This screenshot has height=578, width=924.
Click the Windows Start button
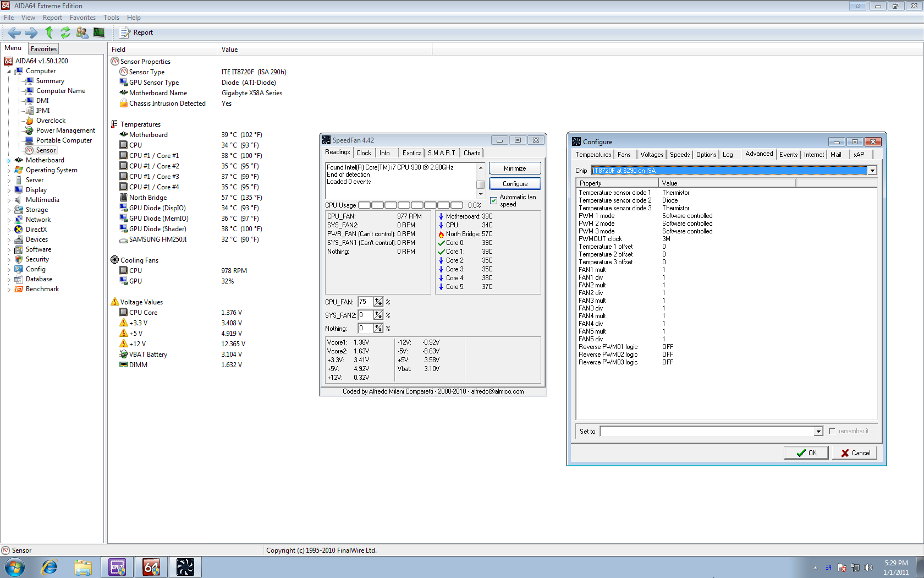15,567
